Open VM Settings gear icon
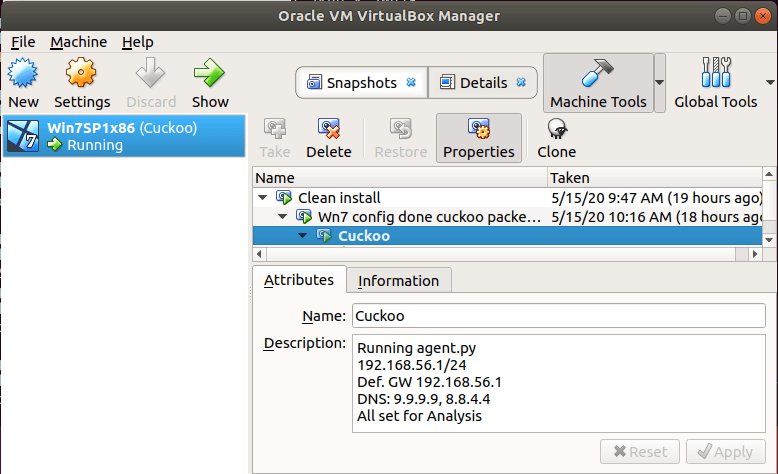Screen dimensions: 778x474 tap(81, 73)
